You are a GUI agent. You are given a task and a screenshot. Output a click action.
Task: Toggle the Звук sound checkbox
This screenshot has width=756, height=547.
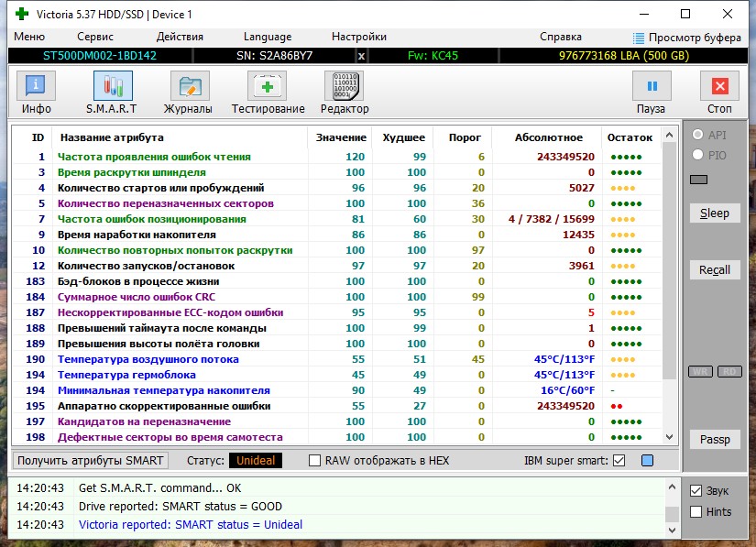coord(696,490)
